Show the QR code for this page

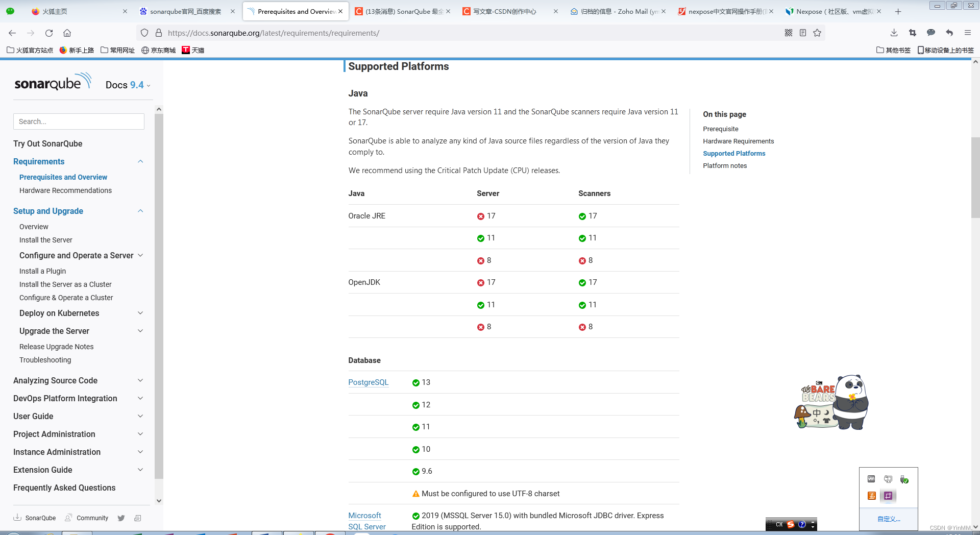789,33
